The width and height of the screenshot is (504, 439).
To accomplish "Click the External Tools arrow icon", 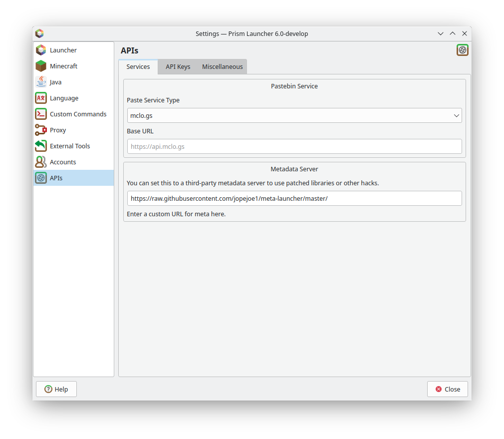I will (40, 146).
